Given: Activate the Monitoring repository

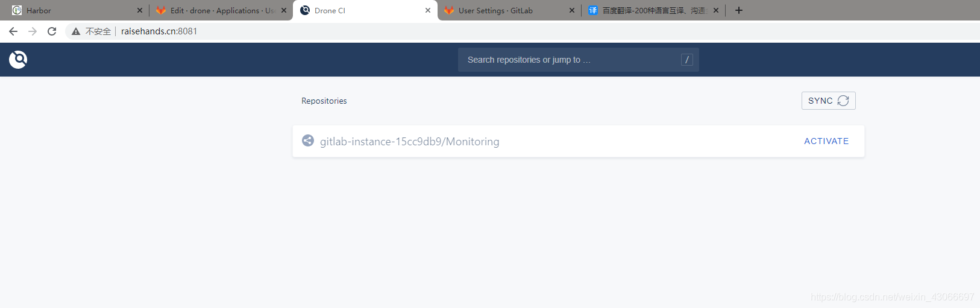Looking at the screenshot, I should (826, 141).
